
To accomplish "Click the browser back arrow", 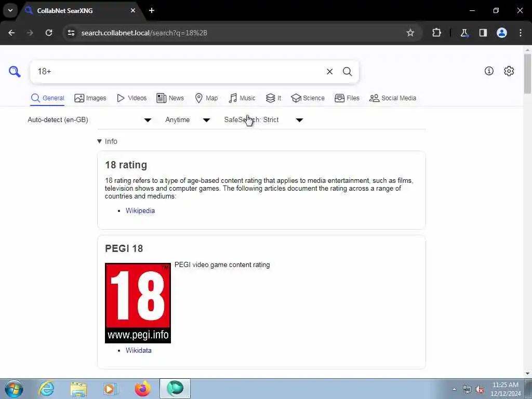I will click(11, 33).
